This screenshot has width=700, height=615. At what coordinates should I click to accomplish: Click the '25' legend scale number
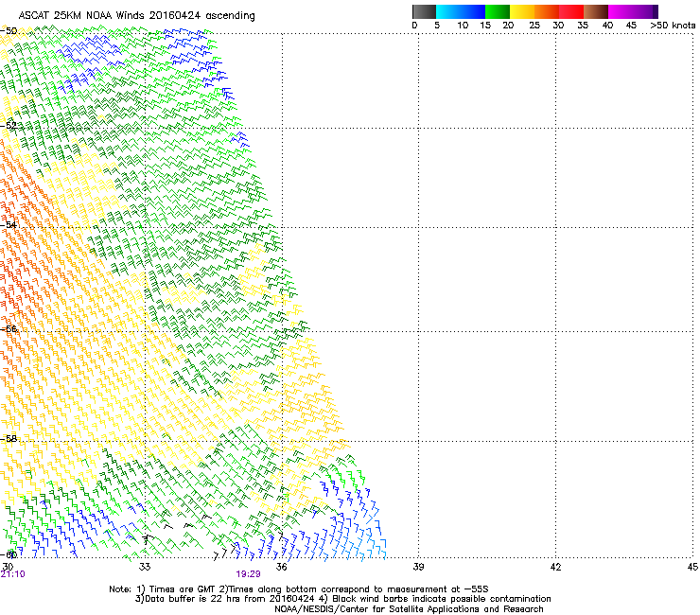[534, 26]
